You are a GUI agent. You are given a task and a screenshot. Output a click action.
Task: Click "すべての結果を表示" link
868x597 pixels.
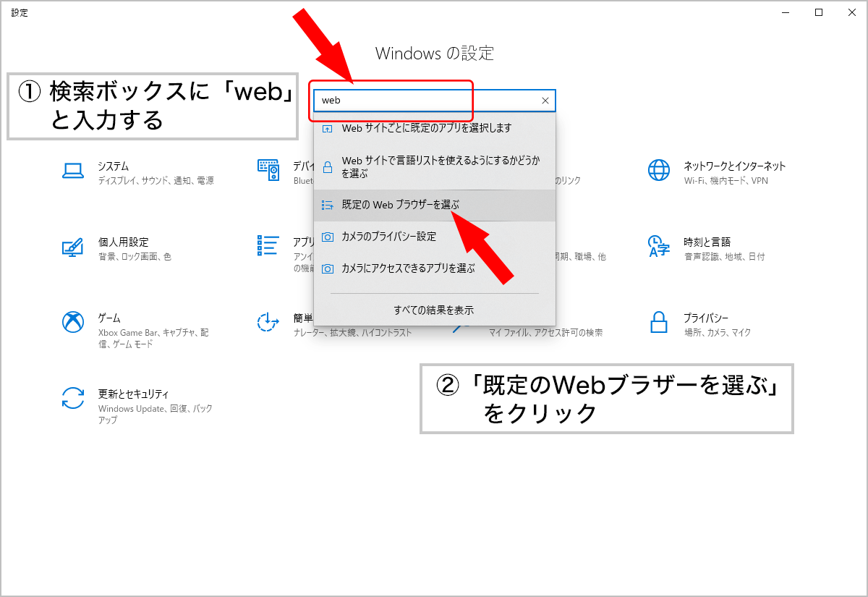[434, 310]
